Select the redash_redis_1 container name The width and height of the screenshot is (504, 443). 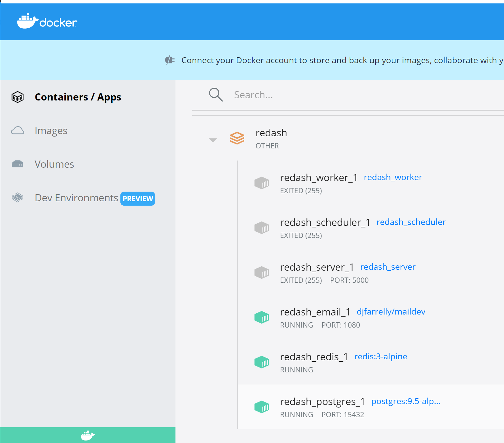314,357
